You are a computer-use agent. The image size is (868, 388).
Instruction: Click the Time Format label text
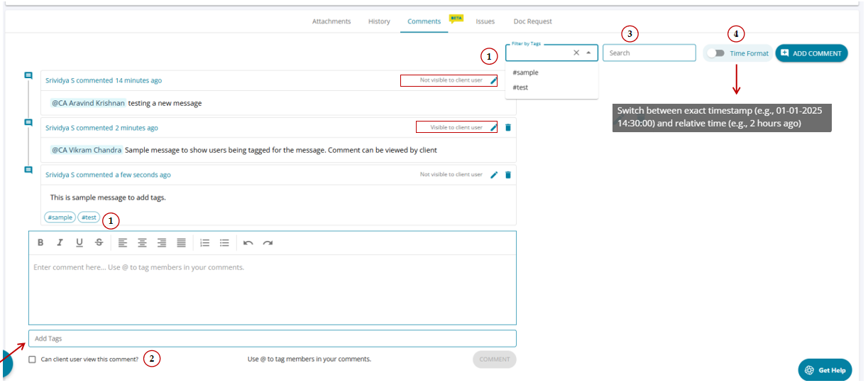pyautogui.click(x=749, y=53)
